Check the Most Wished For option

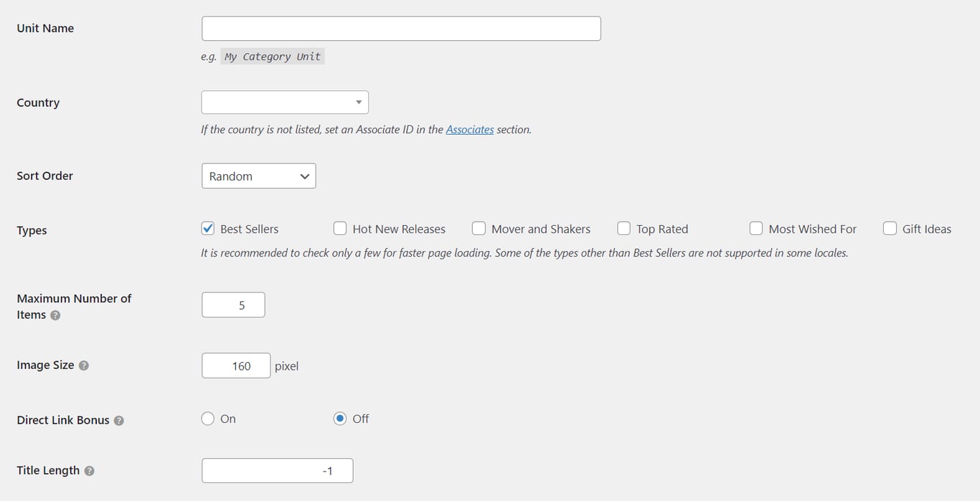click(756, 228)
